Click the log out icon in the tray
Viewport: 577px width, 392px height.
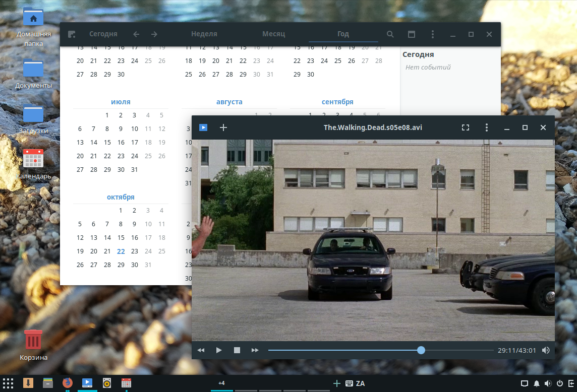pos(571,383)
